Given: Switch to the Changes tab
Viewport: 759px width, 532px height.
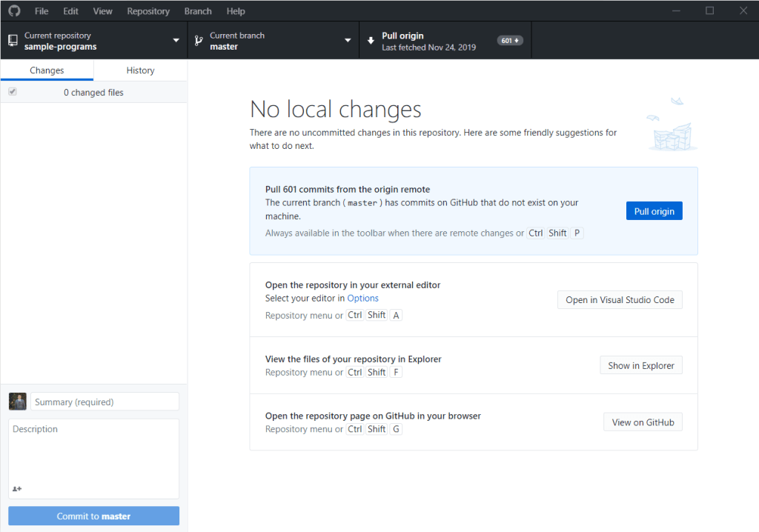Looking at the screenshot, I should pos(47,70).
